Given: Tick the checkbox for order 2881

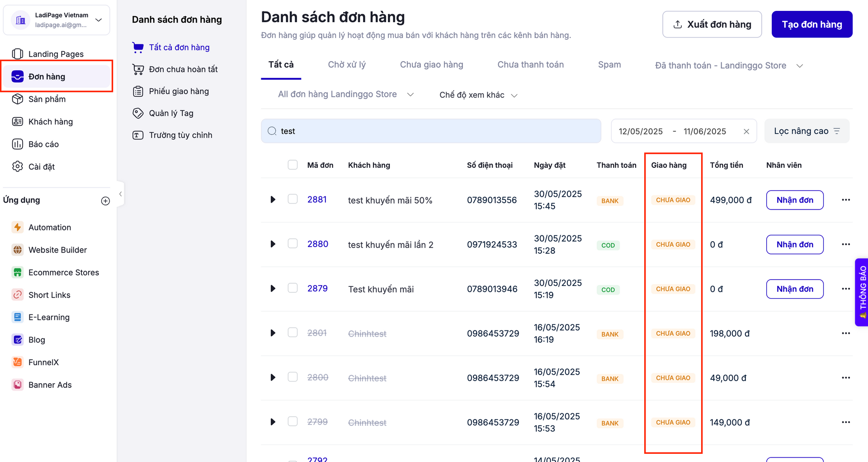Looking at the screenshot, I should [x=292, y=199].
